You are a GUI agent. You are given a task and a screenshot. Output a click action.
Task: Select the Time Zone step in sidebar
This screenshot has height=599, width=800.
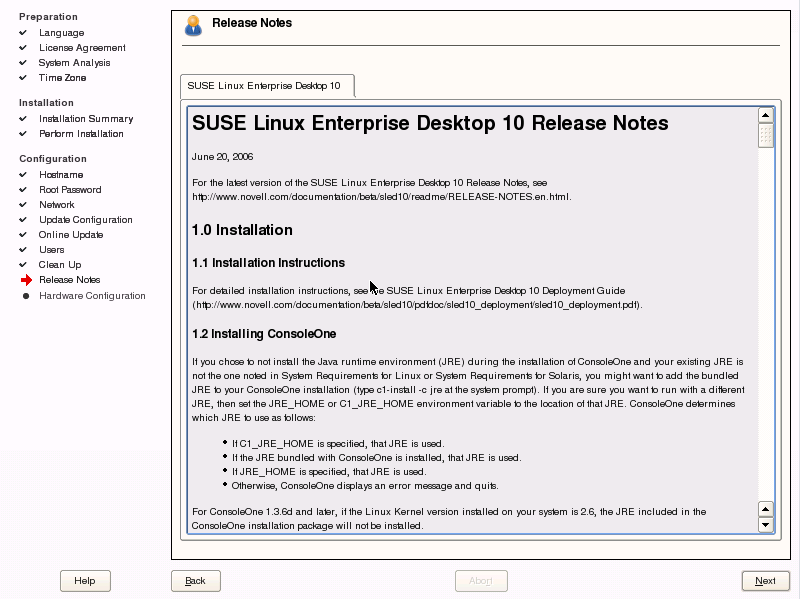tap(62, 78)
